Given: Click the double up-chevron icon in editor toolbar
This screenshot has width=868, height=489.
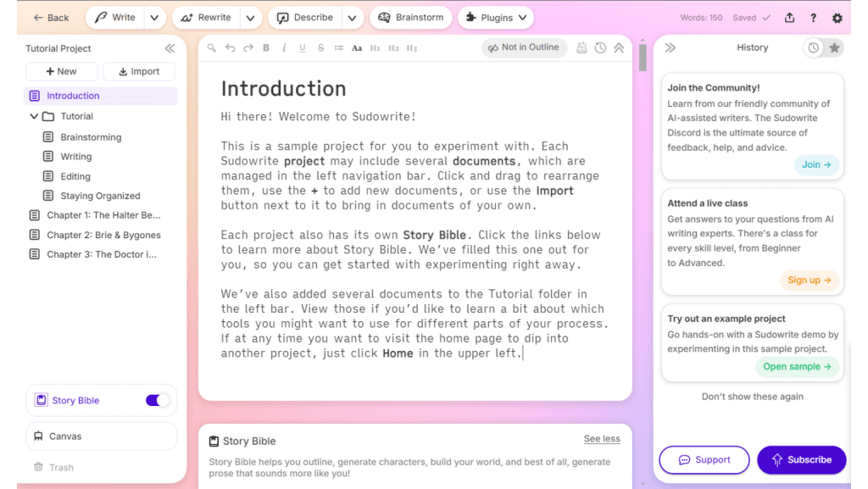Looking at the screenshot, I should [x=619, y=48].
